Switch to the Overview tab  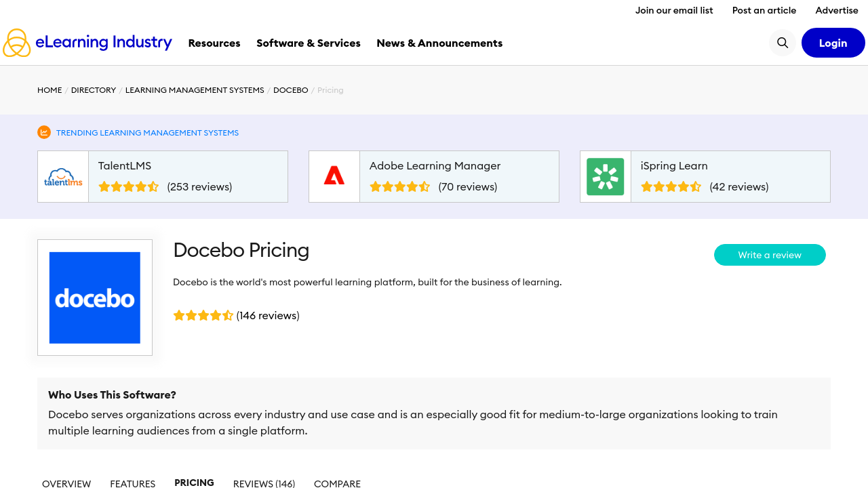66,483
